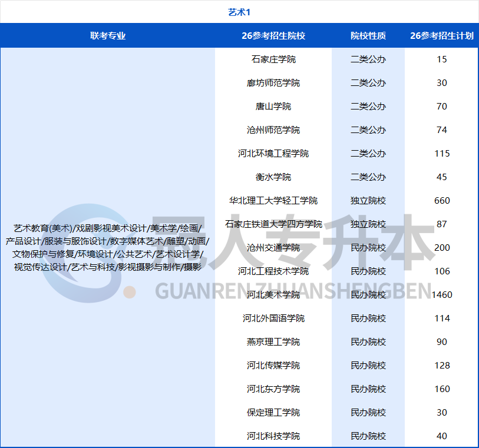Click the 艺术1 table title
The height and width of the screenshot is (448, 479).
click(x=239, y=12)
